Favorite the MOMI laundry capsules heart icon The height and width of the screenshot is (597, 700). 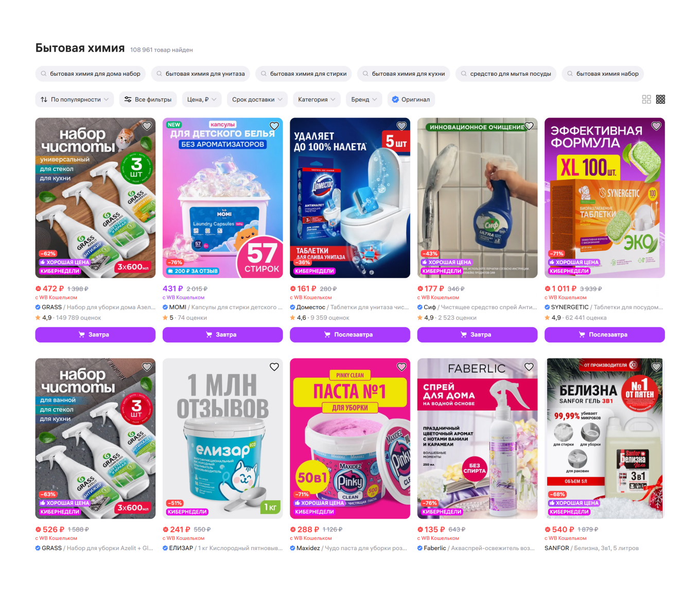point(274,126)
